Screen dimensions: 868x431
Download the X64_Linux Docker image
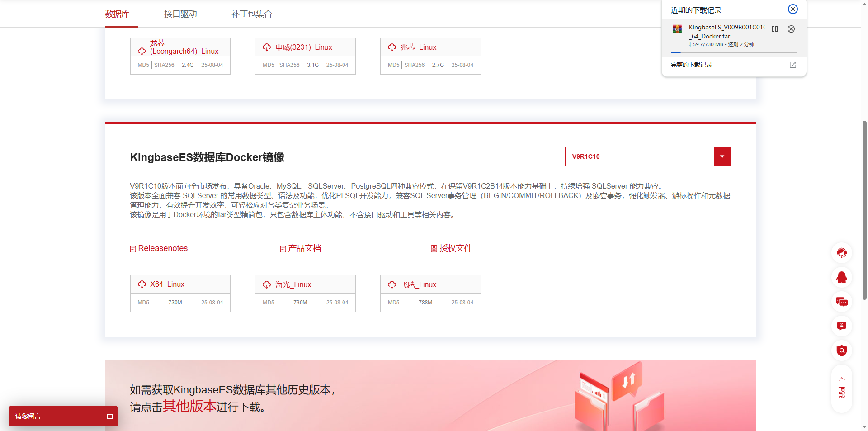pos(167,284)
